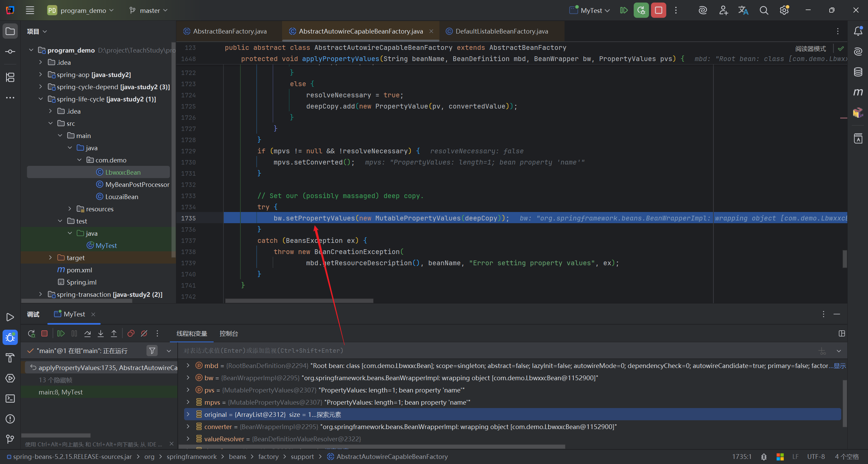This screenshot has width=868, height=464.
Task: Toggle the threads filter funnel button
Action: tap(152, 351)
